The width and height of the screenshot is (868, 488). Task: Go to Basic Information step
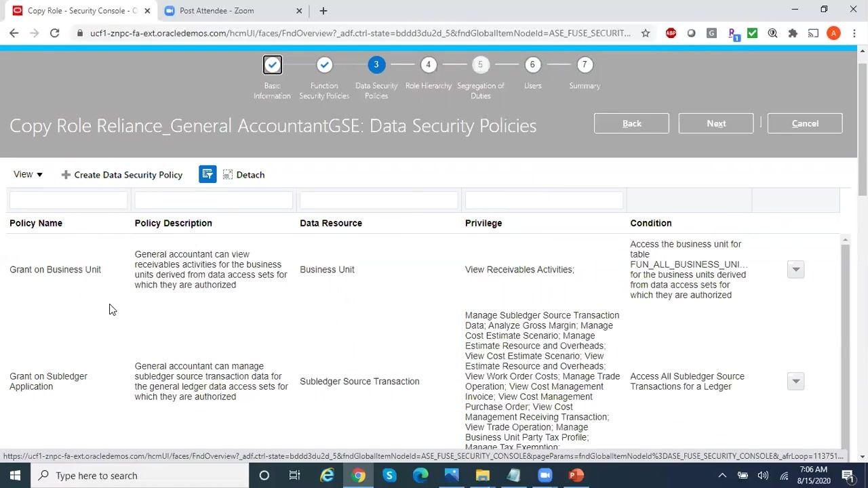pyautogui.click(x=272, y=64)
